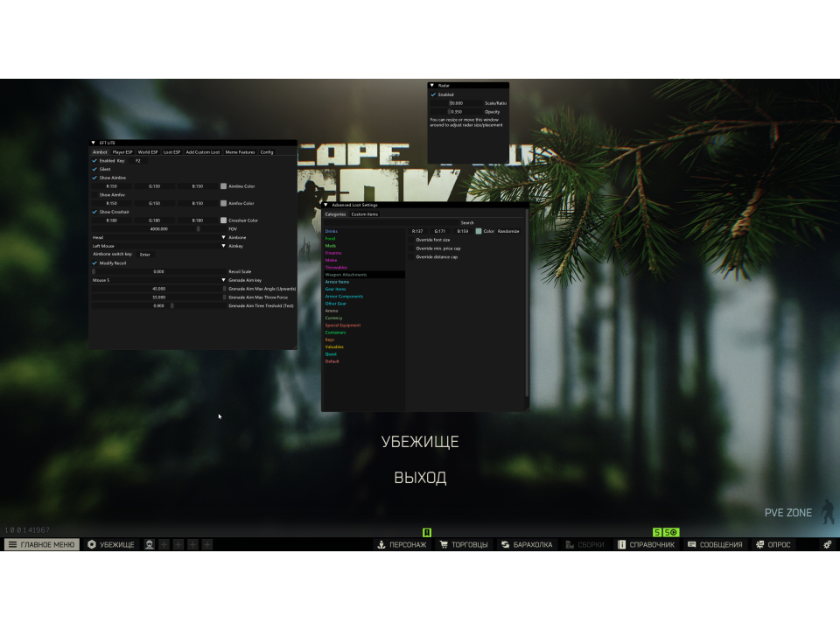This screenshot has height=630, width=840.
Task: Open the Aimkey dropdown showing Left Mouse
Action: pyautogui.click(x=159, y=246)
